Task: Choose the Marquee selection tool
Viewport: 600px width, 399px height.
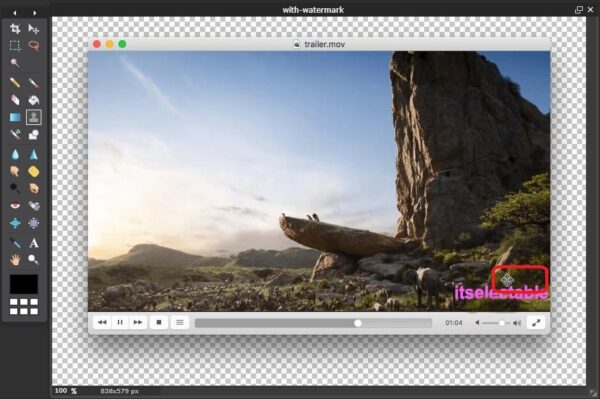Action: [15, 46]
